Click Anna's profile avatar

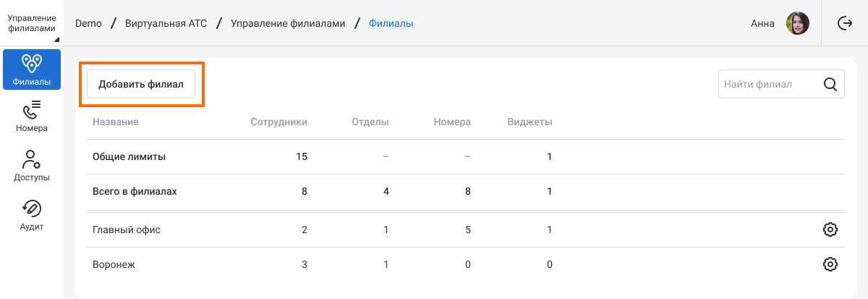point(797,23)
